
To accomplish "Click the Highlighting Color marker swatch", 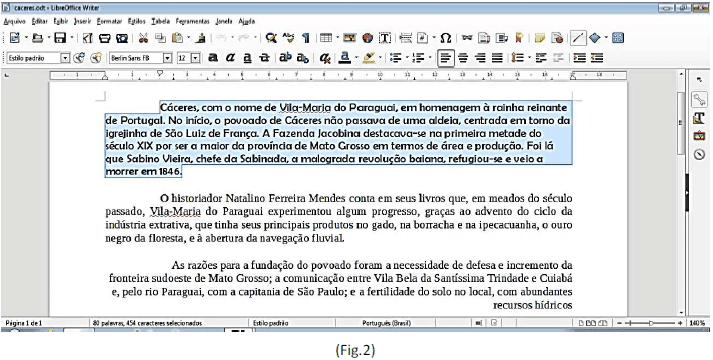I will pos(369,58).
